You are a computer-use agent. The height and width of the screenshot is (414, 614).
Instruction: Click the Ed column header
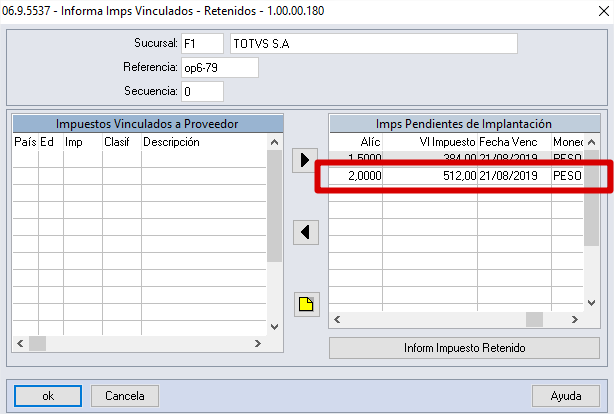51,142
